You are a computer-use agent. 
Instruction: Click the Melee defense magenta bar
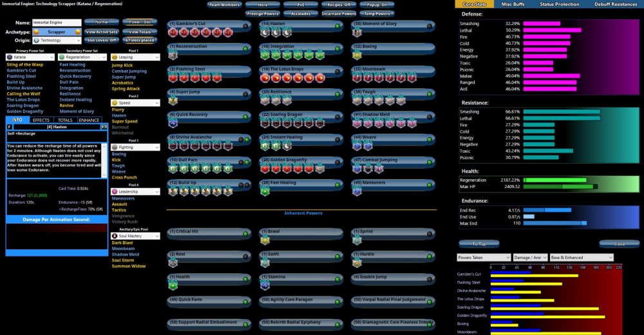551,75
